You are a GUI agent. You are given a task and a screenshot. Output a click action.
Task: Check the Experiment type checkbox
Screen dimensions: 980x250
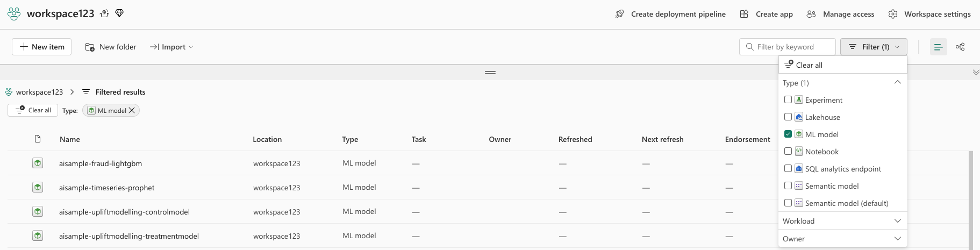pyautogui.click(x=788, y=100)
